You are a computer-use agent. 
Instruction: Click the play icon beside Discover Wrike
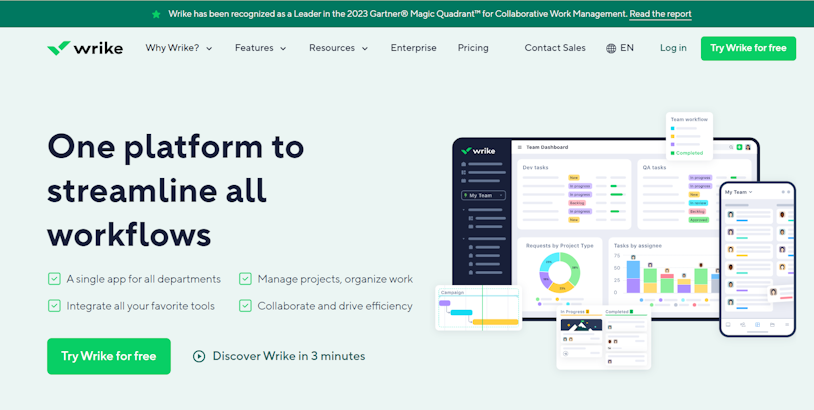199,356
